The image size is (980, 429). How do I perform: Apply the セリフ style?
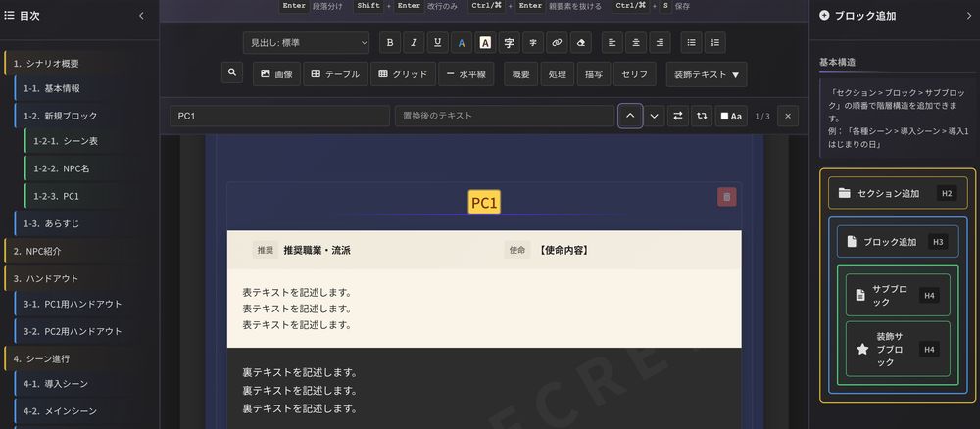[x=635, y=73]
